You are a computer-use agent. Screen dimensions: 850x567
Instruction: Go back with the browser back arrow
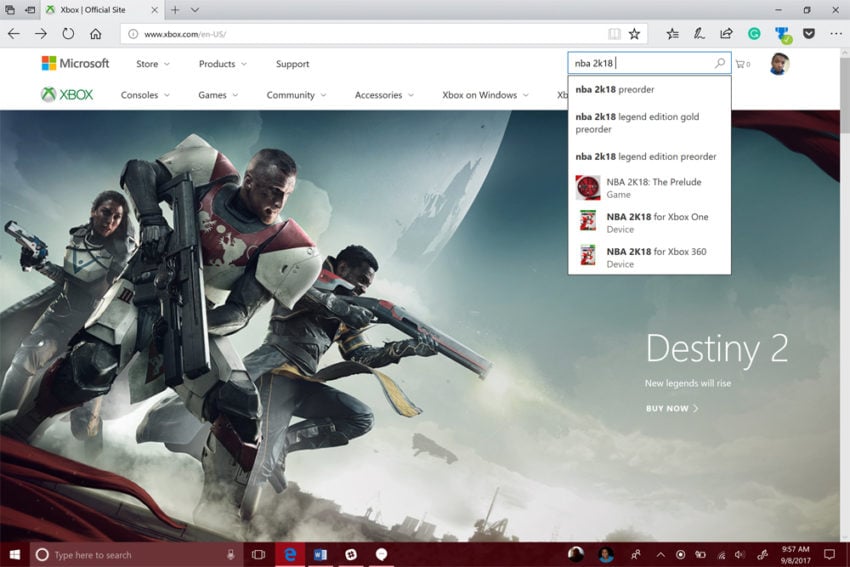pyautogui.click(x=14, y=34)
